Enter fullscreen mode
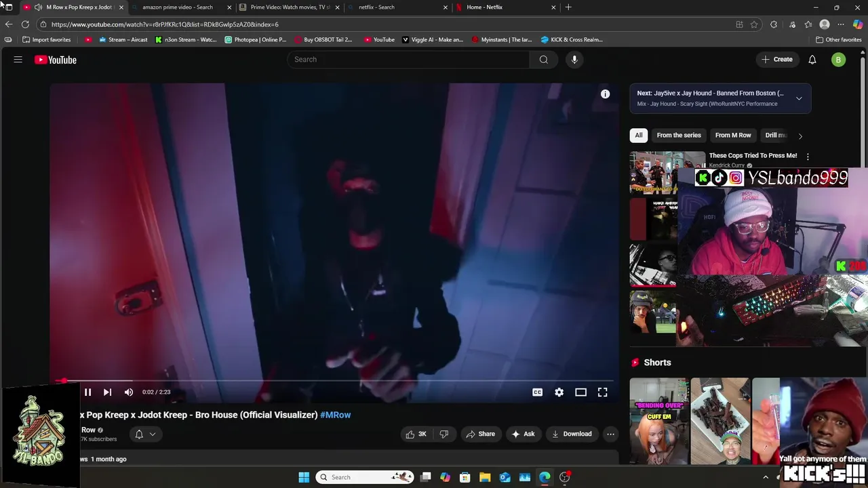The image size is (868, 488). 602,392
